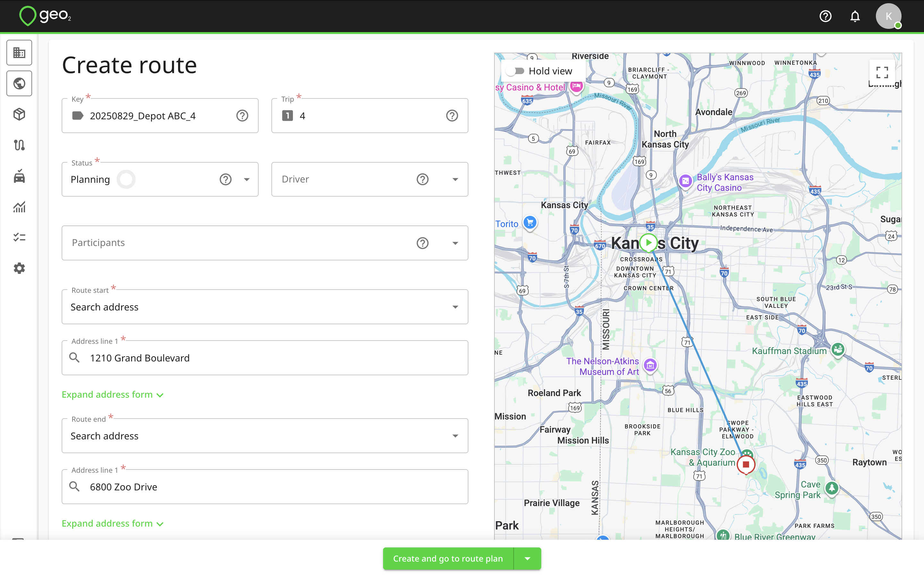
Task: Click the Avondale map label
Action: tap(714, 112)
